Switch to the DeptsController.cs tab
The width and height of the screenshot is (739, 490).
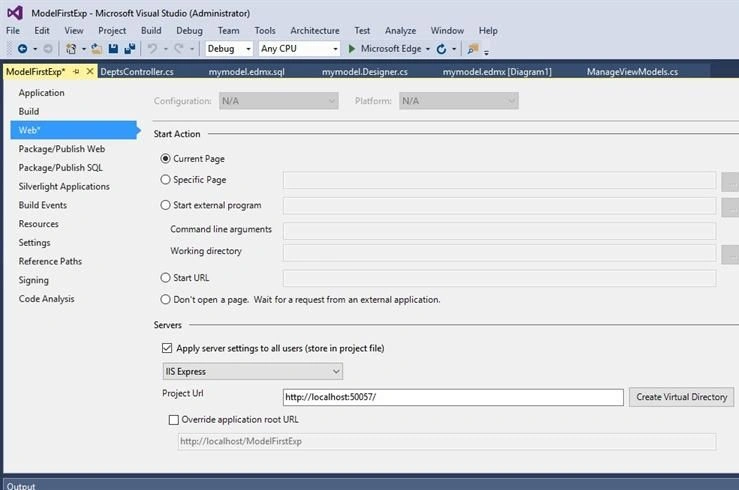(x=137, y=72)
